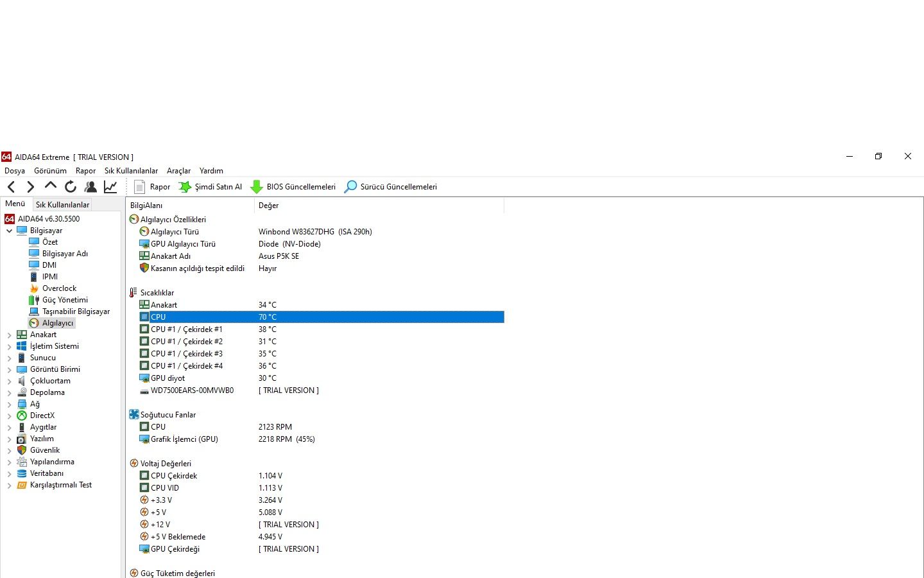
Task: Go up one level with the up arrow icon
Action: 51,186
